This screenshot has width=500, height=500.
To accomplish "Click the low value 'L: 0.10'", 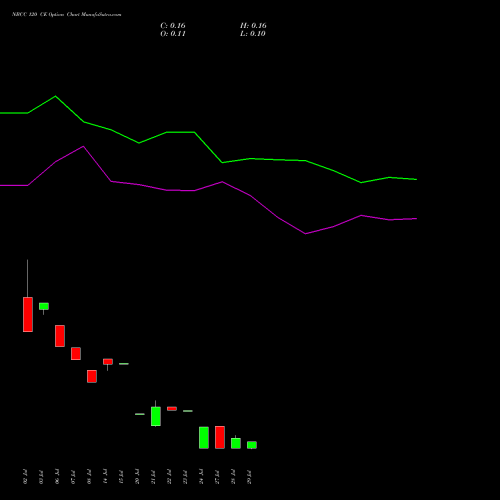I will click(x=253, y=34).
